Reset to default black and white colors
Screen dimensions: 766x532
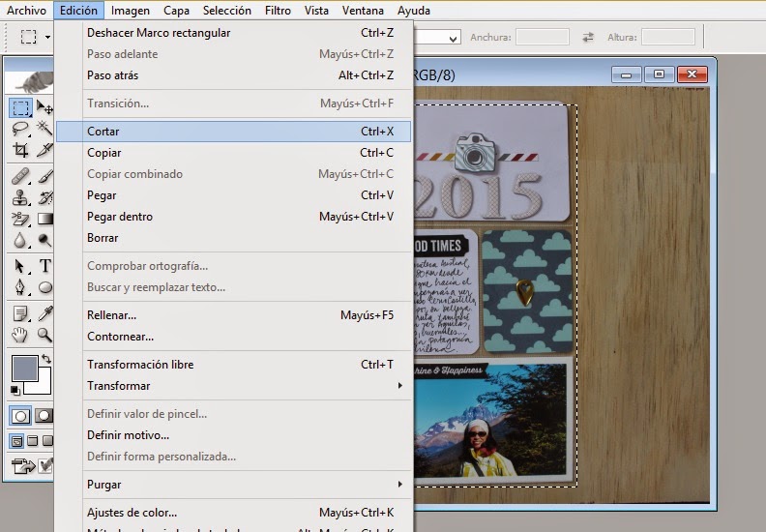pos(15,390)
